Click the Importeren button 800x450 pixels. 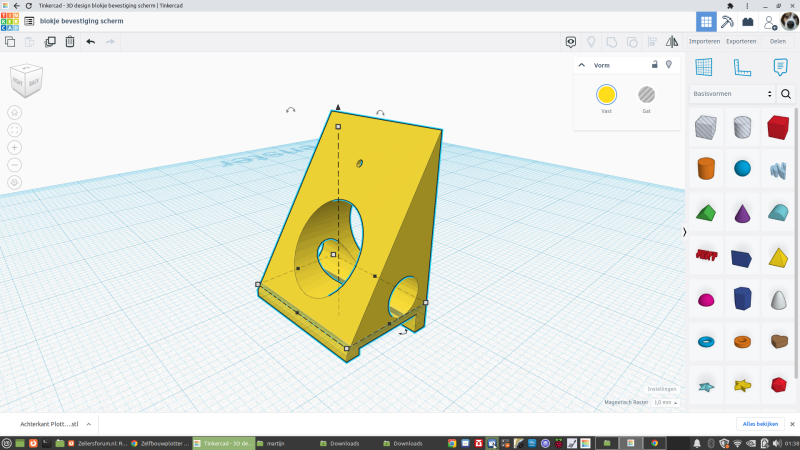(704, 41)
